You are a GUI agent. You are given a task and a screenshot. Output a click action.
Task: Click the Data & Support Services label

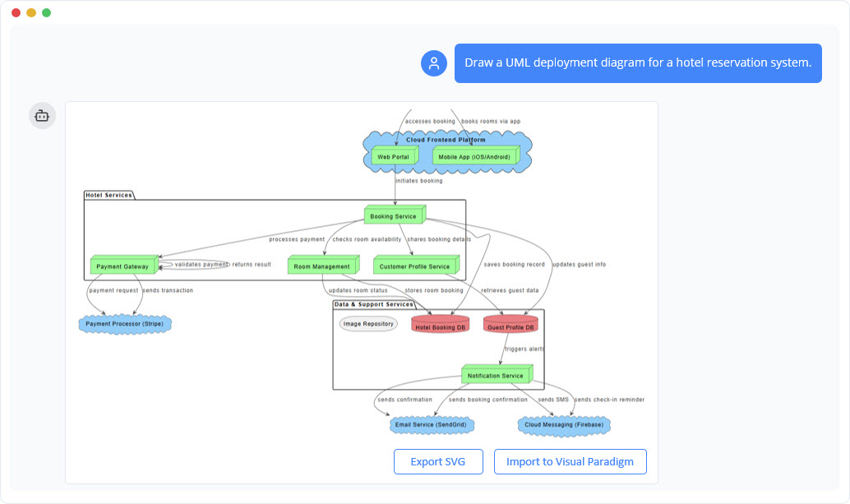[372, 303]
